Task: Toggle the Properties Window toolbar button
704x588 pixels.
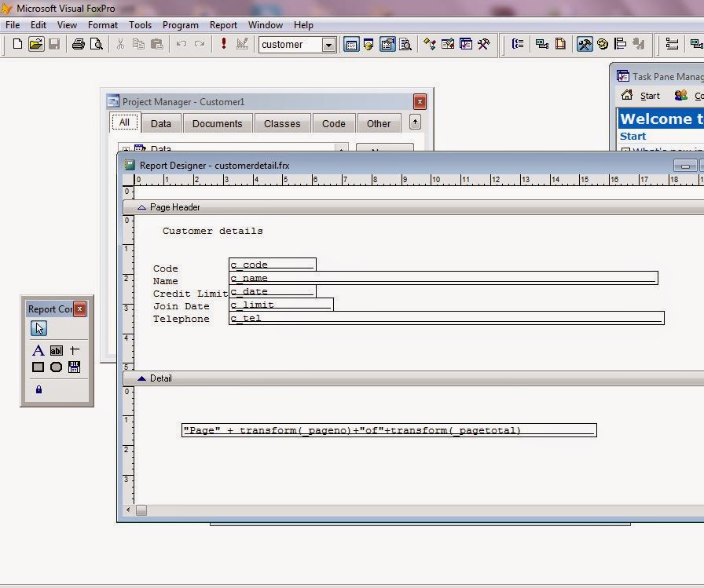Action: 387,44
